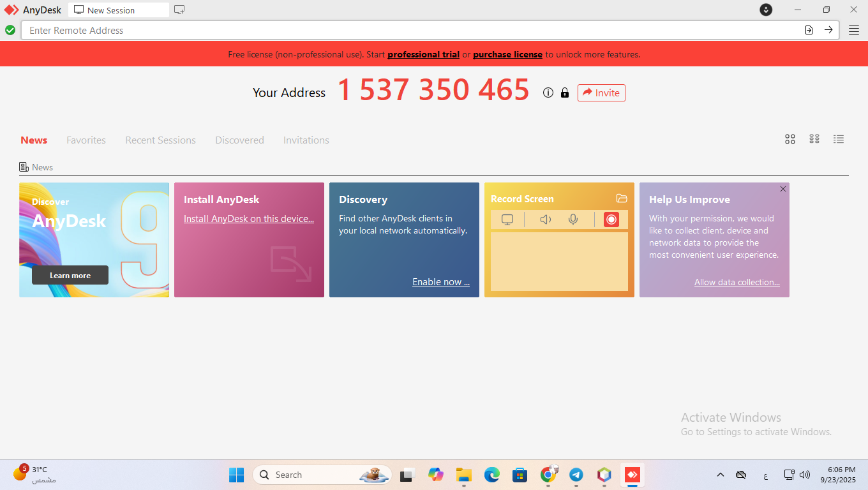Click the dark profile icon in title bar
Screen dimensions: 868x490
pyautogui.click(x=766, y=10)
